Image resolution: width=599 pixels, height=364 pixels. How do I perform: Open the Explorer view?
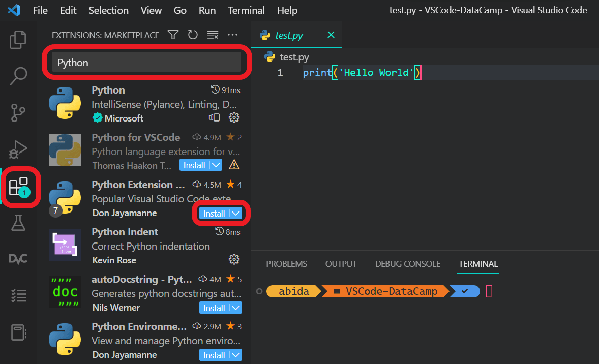point(18,38)
